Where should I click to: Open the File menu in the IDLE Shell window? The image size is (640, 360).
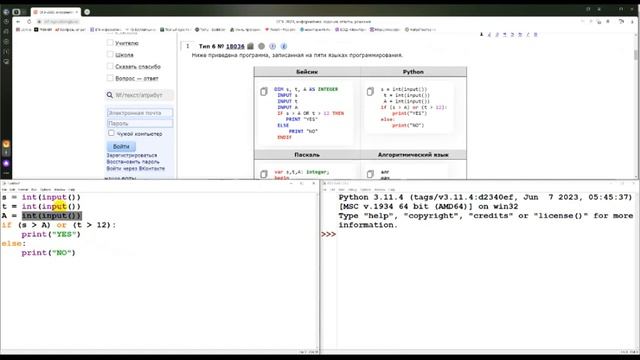click(x=325, y=189)
